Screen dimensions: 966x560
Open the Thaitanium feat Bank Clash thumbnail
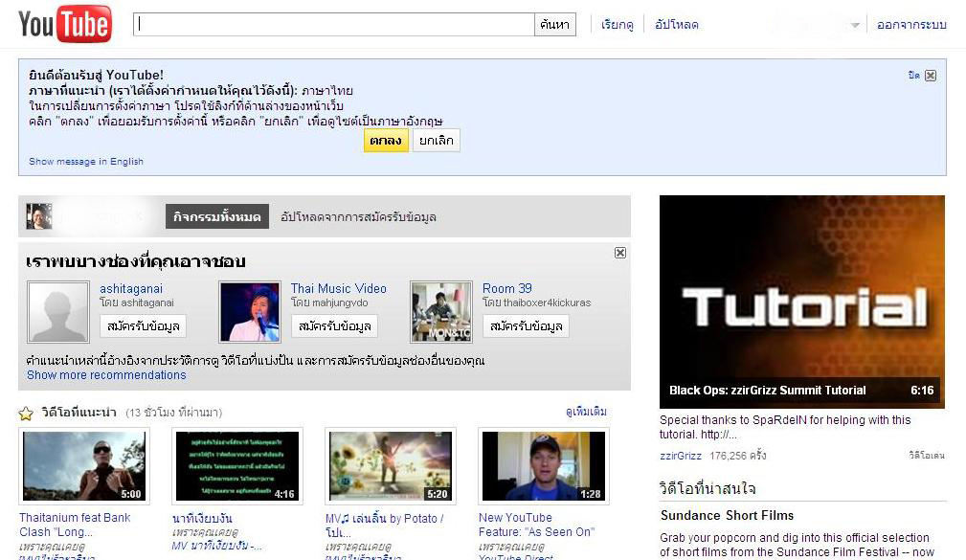tap(84, 466)
